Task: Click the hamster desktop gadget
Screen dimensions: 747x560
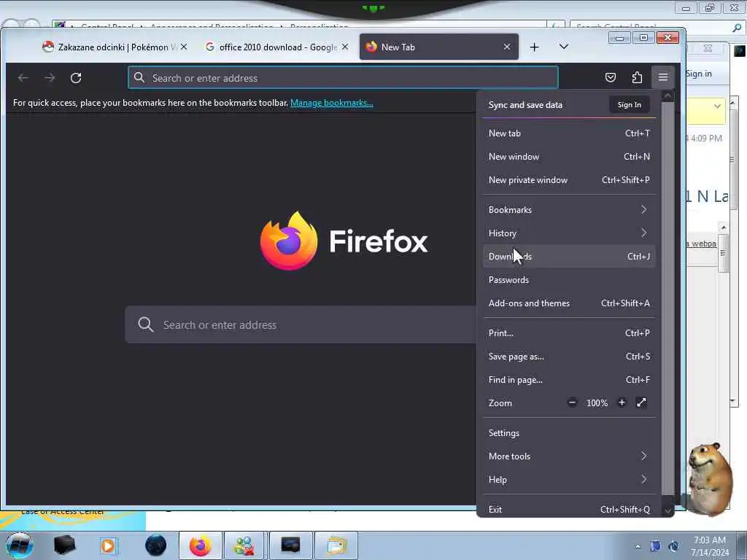Action: click(710, 478)
